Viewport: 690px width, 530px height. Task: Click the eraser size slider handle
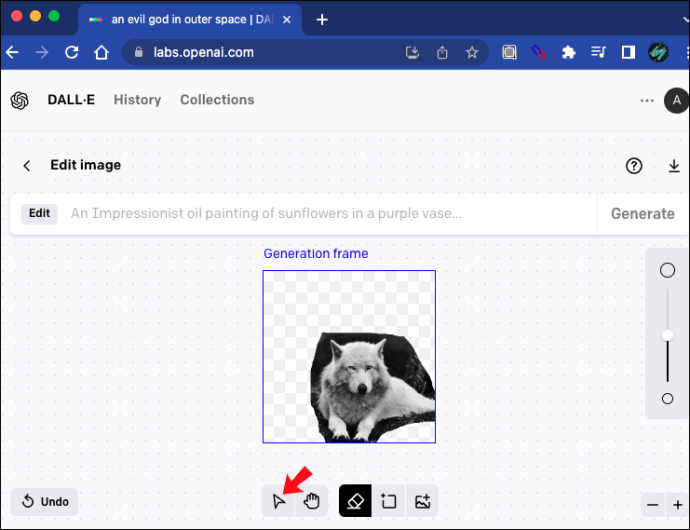[667, 335]
